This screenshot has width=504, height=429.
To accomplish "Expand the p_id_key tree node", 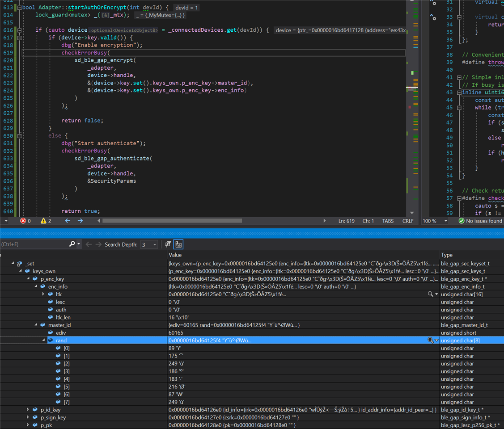I will pos(28,410).
